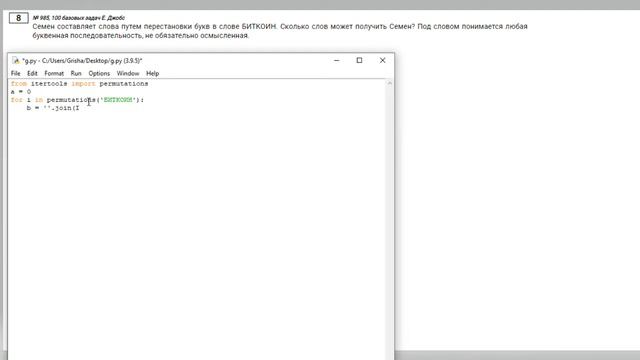Image resolution: width=640 pixels, height=360 pixels.
Task: Click the 'a = 0' code line
Action: pyautogui.click(x=21, y=92)
